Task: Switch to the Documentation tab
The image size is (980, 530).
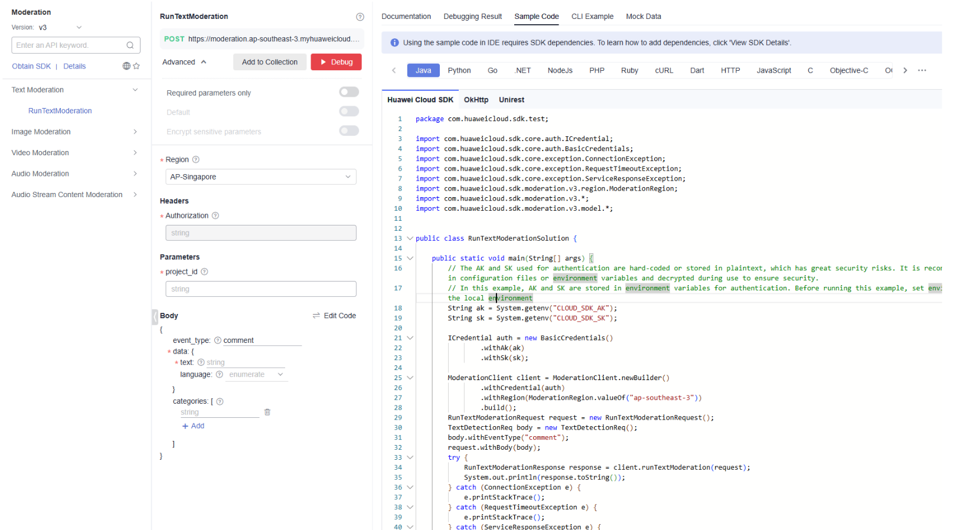Action: click(406, 17)
